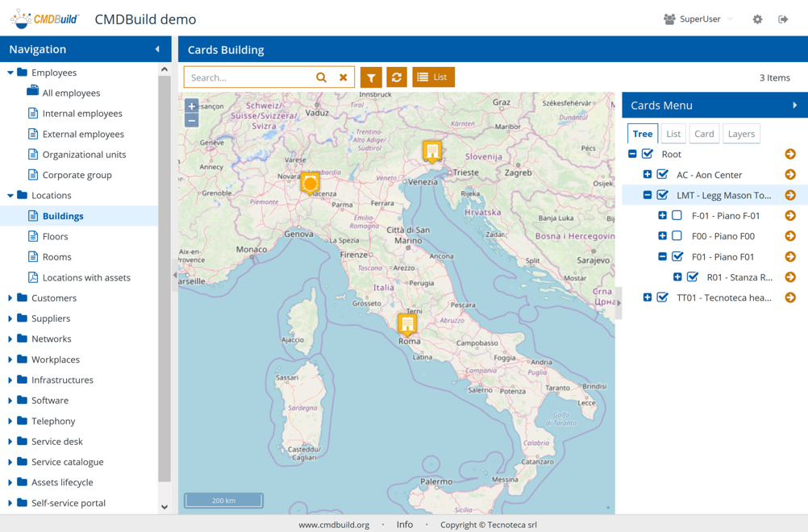
Task: Enable the F-01 - Piano F-01 checkbox
Action: coord(677,216)
